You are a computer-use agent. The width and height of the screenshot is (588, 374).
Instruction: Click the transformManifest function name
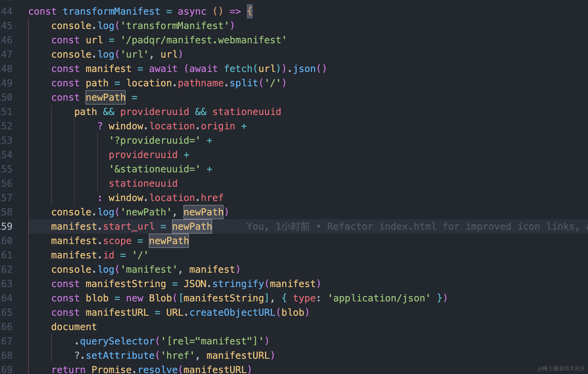[x=111, y=11]
